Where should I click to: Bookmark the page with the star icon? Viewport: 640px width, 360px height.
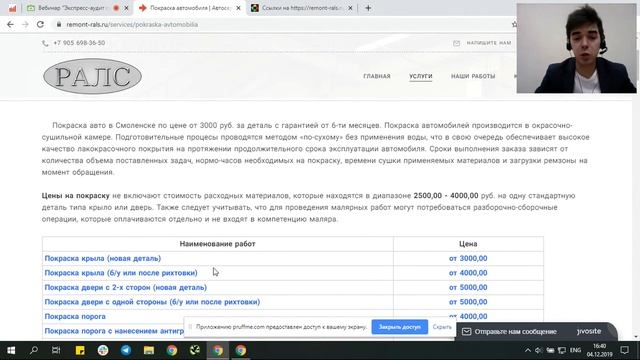click(514, 24)
